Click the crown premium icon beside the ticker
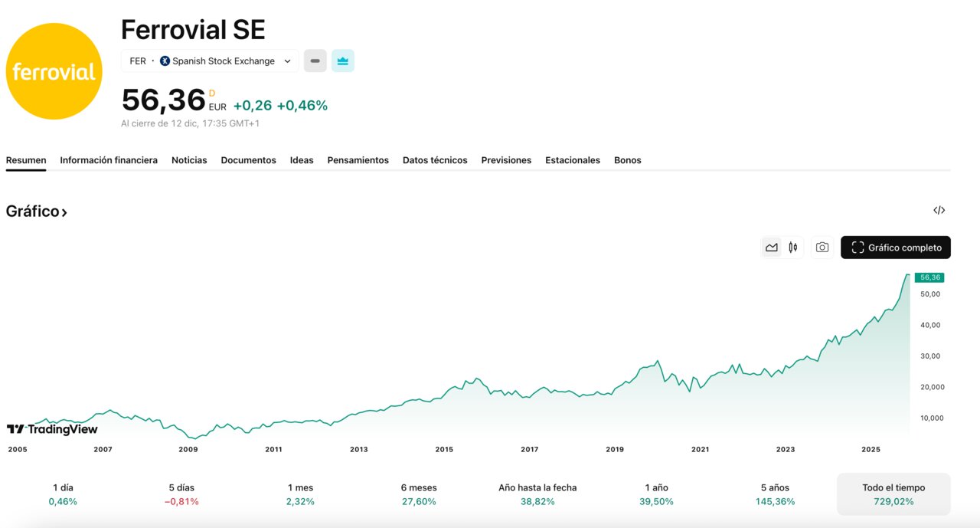 pos(342,61)
